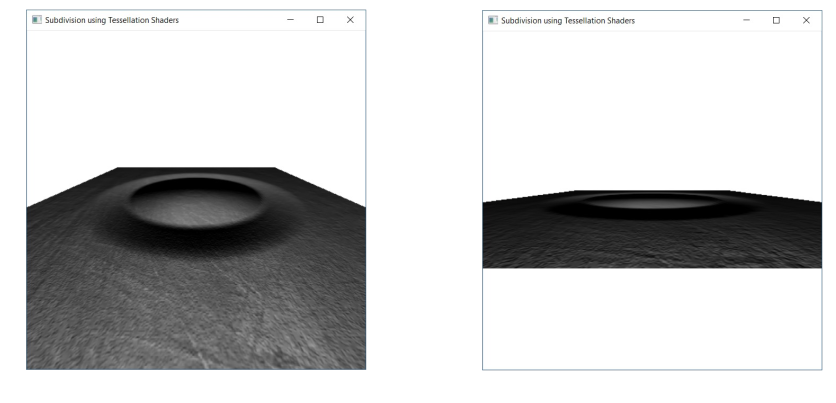Minimize the left tessellation window

pyautogui.click(x=290, y=20)
